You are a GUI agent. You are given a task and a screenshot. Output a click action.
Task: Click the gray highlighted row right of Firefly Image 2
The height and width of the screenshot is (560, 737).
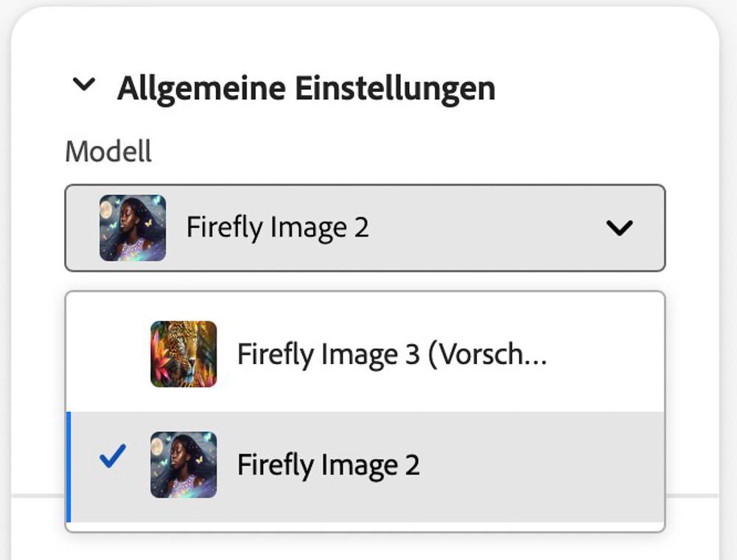[540, 466]
